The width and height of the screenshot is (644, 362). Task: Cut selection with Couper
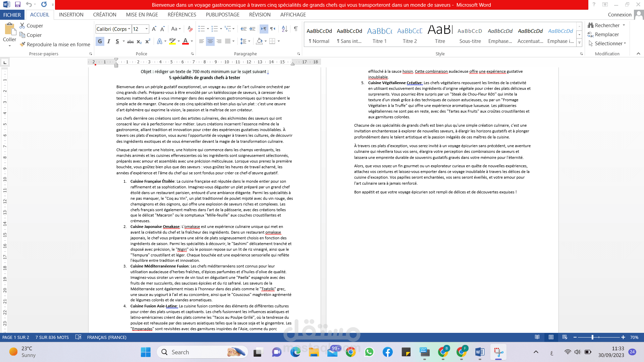31,26
